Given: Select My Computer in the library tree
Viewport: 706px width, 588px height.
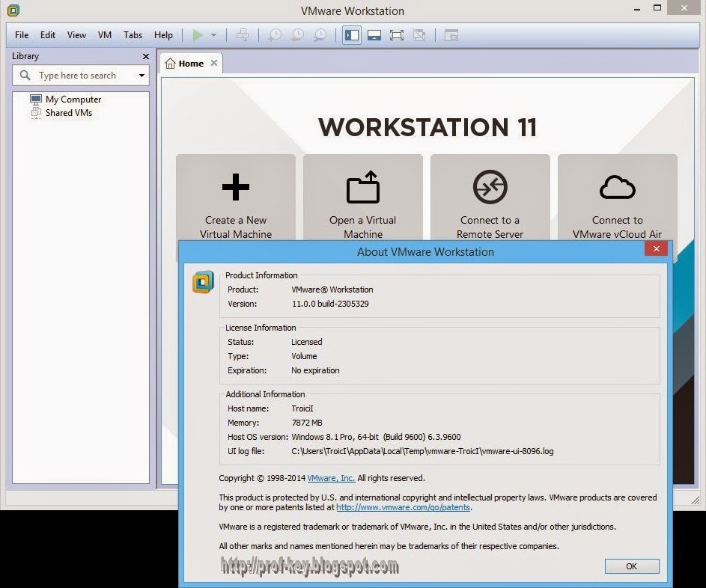Looking at the screenshot, I should tap(73, 99).
